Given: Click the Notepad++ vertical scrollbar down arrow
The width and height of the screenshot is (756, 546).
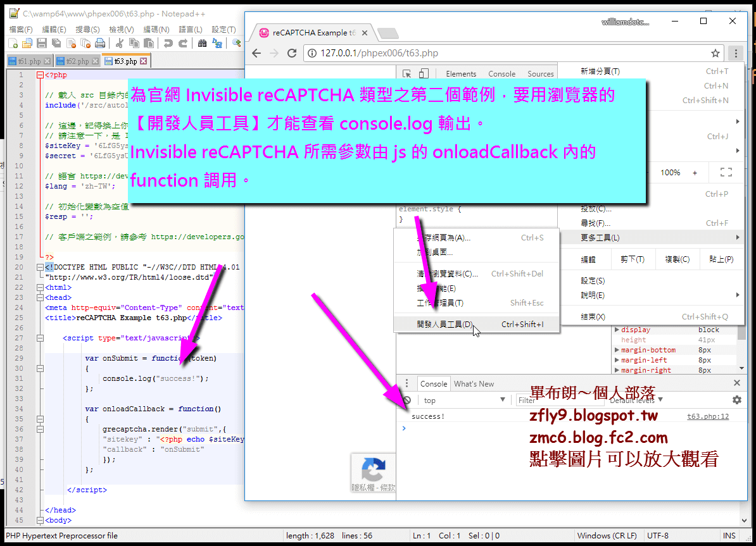Looking at the screenshot, I should tap(744, 521).
